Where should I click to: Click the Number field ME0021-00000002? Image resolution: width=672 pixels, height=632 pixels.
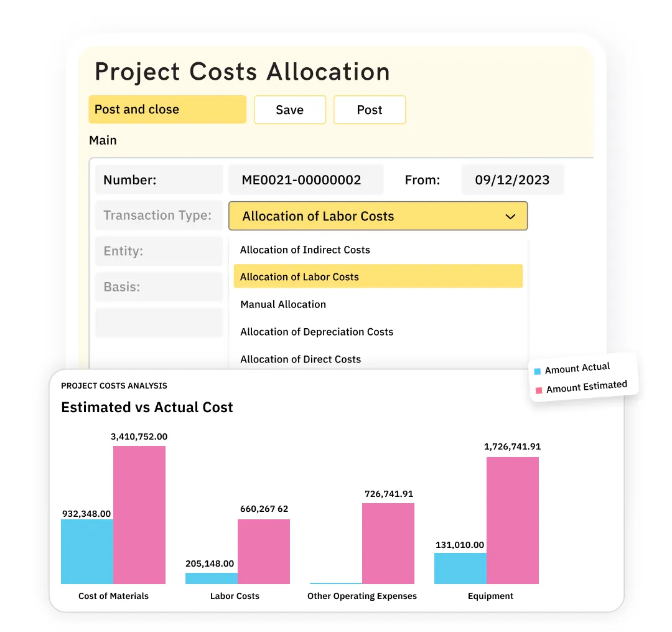pos(306,180)
